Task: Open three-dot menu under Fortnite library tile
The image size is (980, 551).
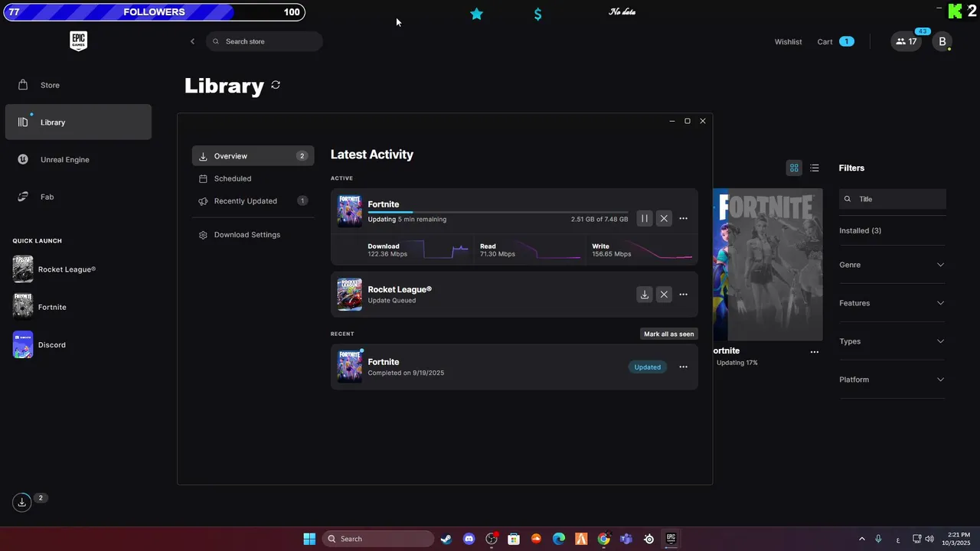Action: coord(815,352)
